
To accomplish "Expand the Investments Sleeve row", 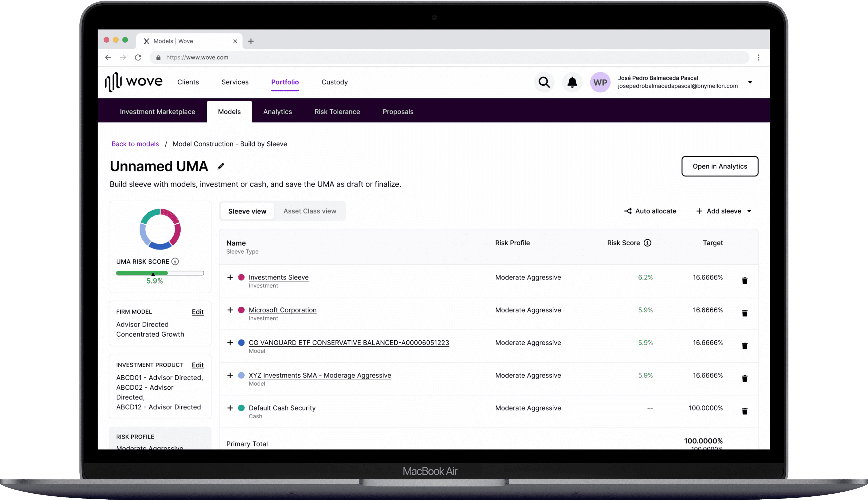I will [x=230, y=277].
